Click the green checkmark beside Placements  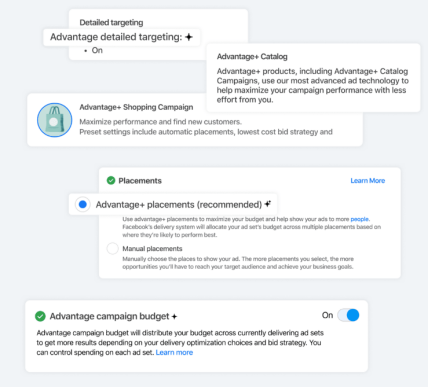[111, 181]
